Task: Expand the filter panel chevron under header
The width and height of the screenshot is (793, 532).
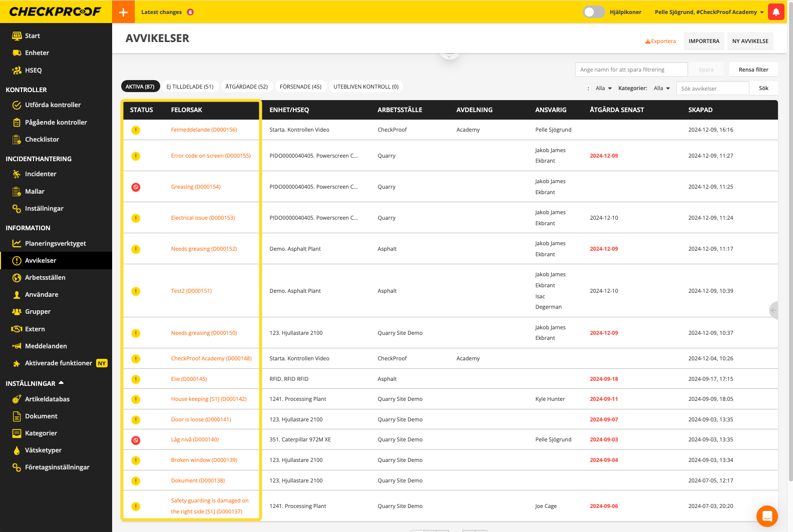Action: point(449,56)
